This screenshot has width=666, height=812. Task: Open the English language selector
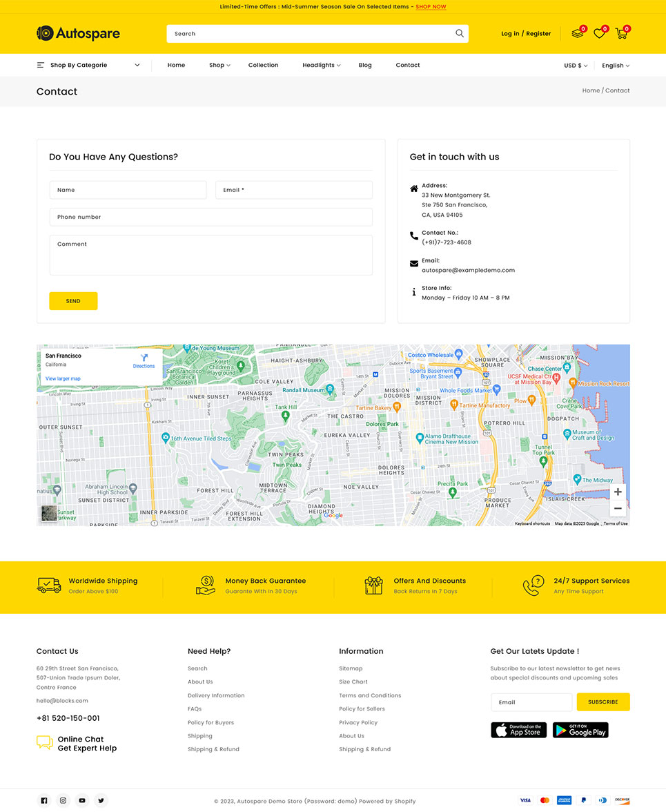point(615,66)
